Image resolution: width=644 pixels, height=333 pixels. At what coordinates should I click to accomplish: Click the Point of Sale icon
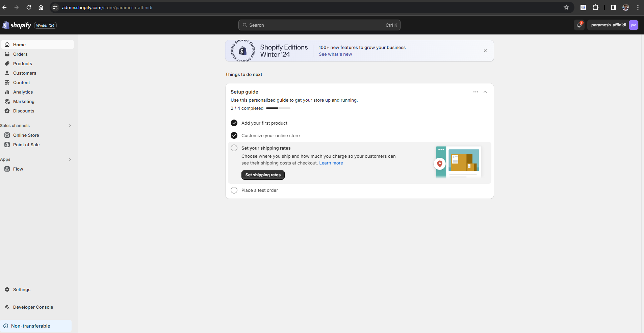point(7,145)
